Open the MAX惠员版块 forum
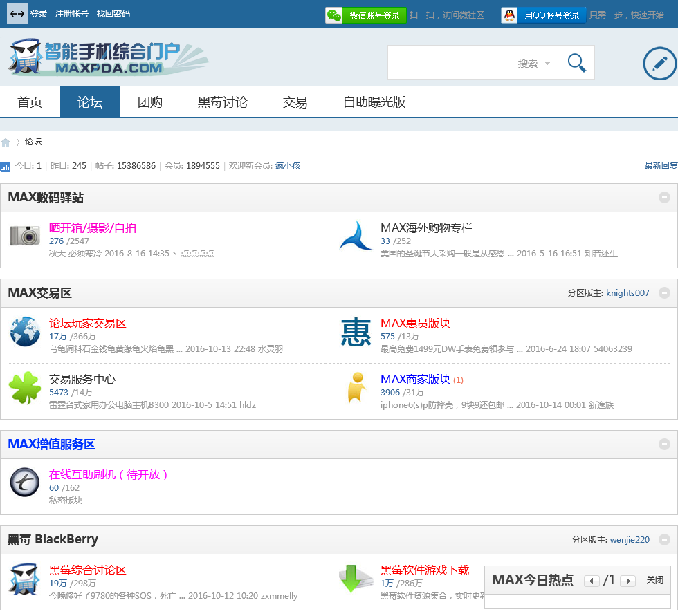This screenshot has width=678, height=616. click(x=415, y=324)
